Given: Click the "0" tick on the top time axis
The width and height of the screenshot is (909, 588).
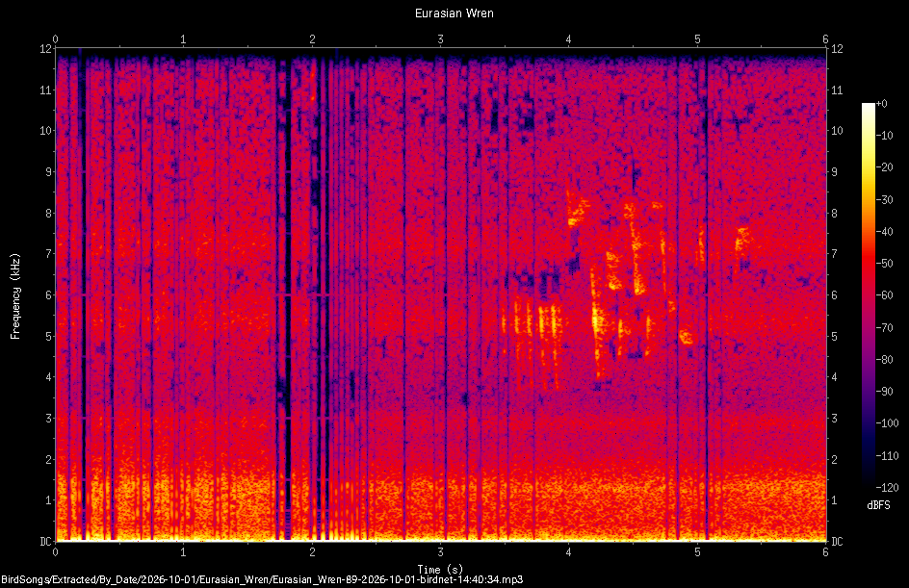Looking at the screenshot, I should [x=55, y=39].
